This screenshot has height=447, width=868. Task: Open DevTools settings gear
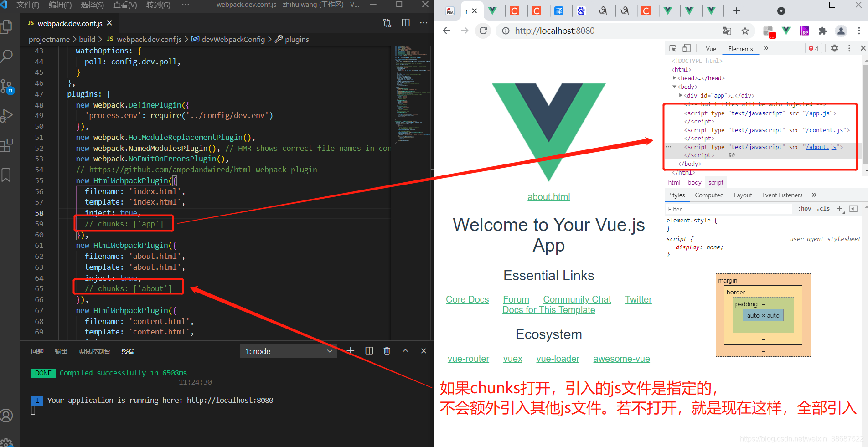click(x=834, y=48)
